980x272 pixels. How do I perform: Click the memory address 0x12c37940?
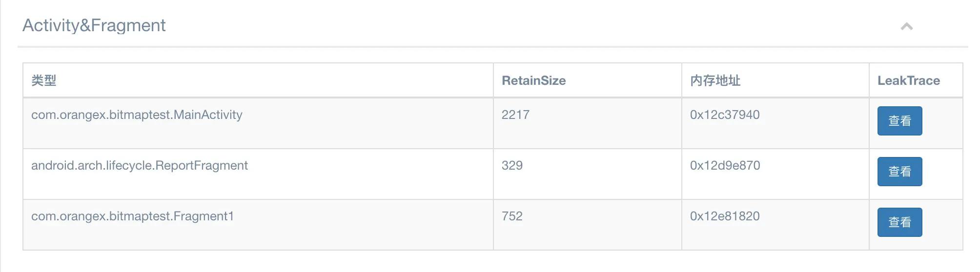pyautogui.click(x=725, y=115)
